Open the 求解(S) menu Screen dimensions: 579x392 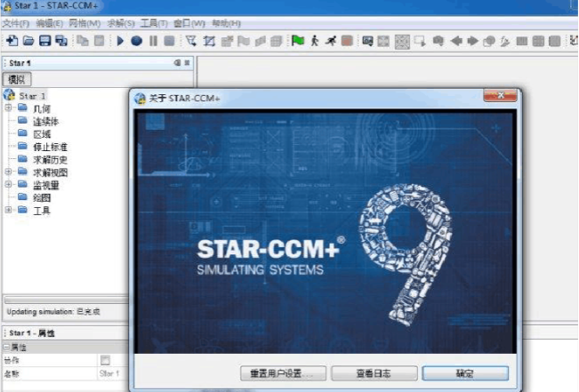tap(121, 24)
